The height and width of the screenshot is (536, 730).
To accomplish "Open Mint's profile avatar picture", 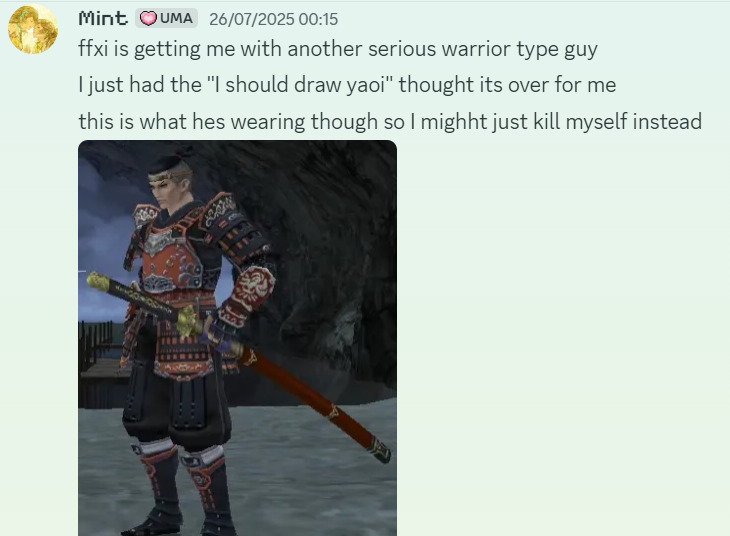I will [33, 29].
